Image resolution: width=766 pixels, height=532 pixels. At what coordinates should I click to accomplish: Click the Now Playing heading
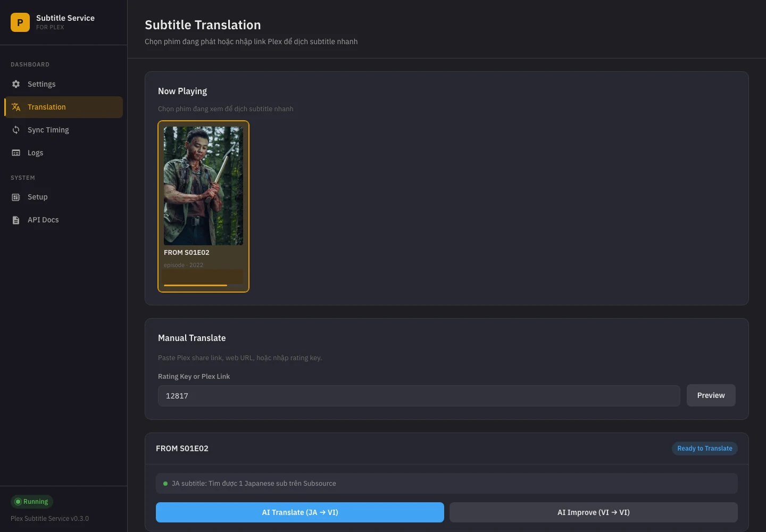click(x=182, y=91)
